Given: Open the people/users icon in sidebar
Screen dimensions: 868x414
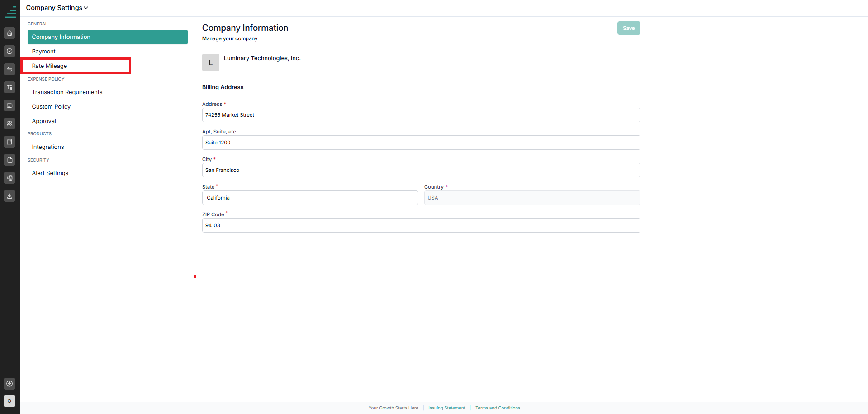Looking at the screenshot, I should (9, 124).
